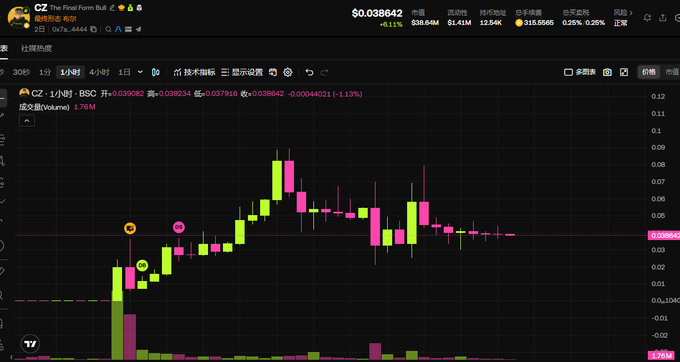680x362 pixels.
Task: Click the pink DS marker on chart
Action: point(179,227)
